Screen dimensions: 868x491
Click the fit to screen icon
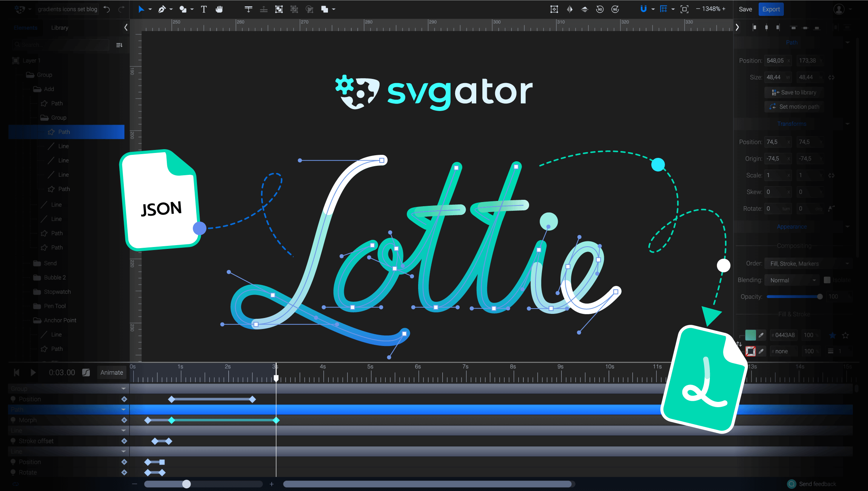pyautogui.click(x=684, y=9)
